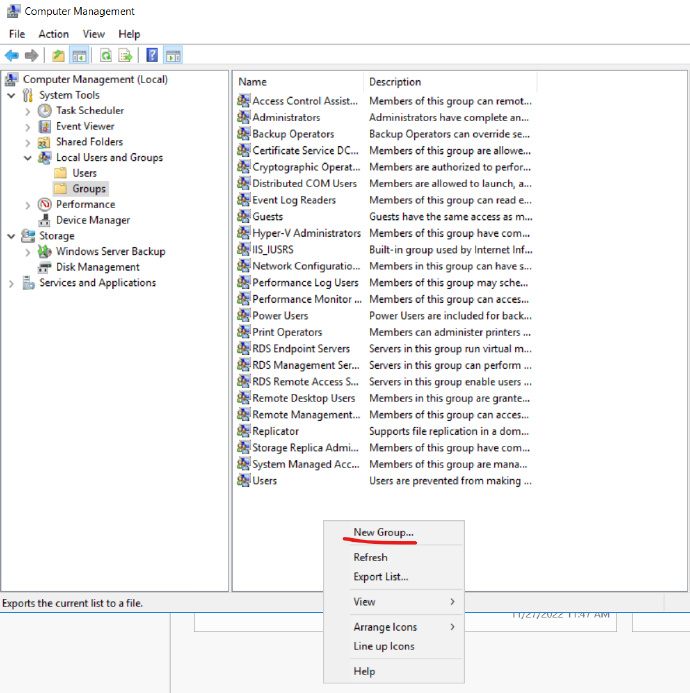Click the Back arrow toolbar icon
The width and height of the screenshot is (690, 693).
coord(11,56)
